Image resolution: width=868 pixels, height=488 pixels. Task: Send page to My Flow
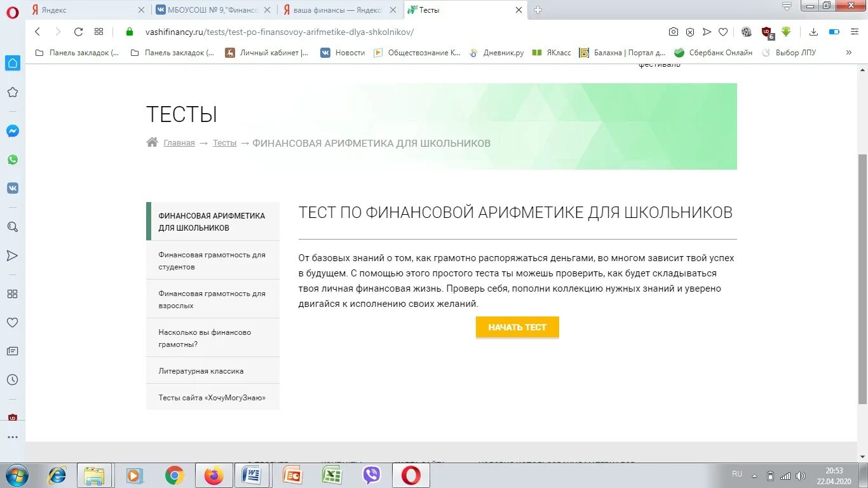tap(707, 32)
